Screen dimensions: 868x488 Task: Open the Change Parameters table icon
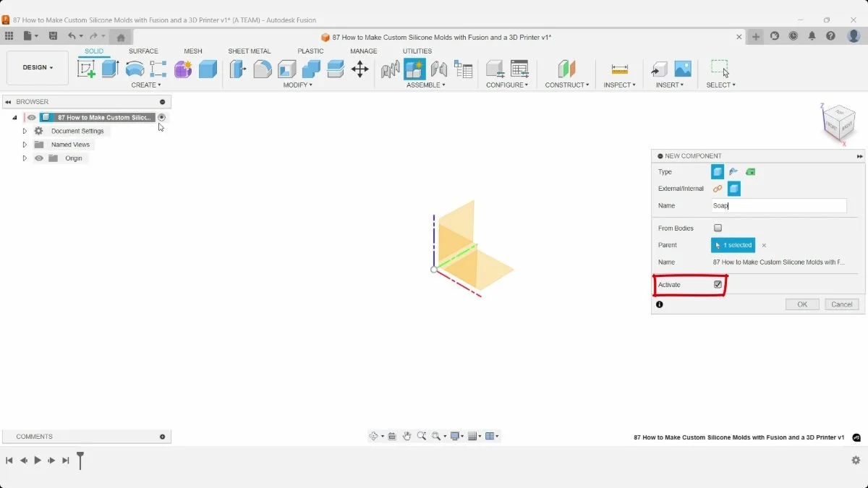point(519,69)
